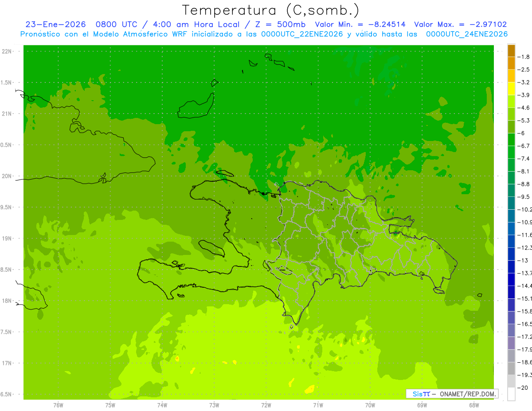Click the -4.6 legend value

(524, 108)
